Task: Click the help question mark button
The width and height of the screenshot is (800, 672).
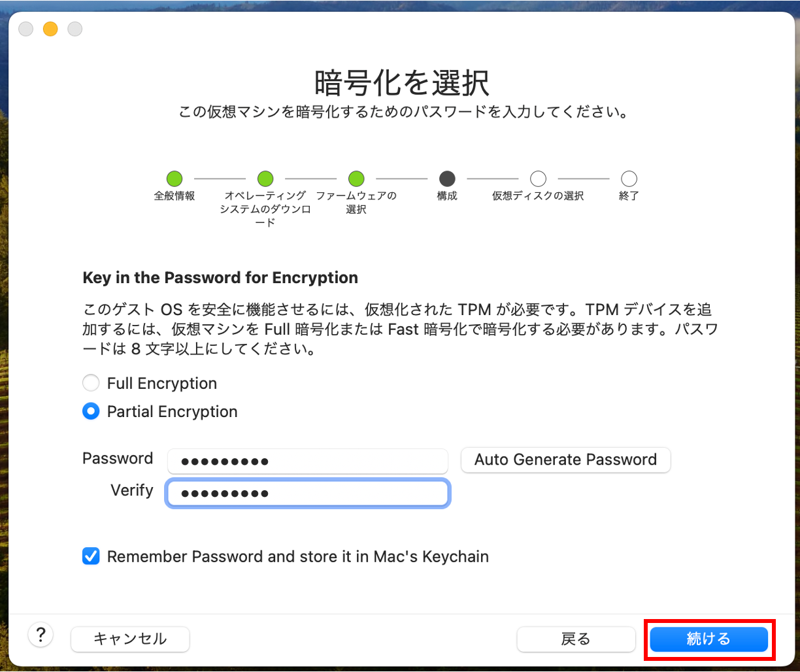Action: click(41, 634)
